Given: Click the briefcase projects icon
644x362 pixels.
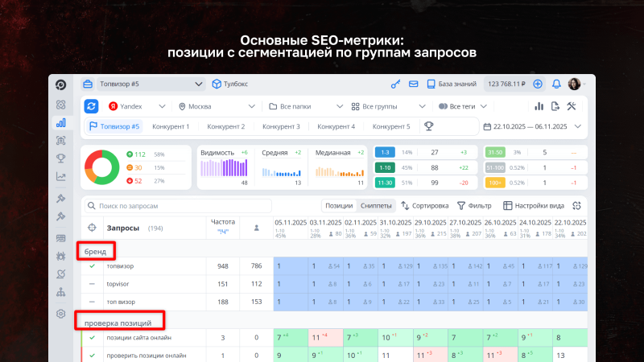Looking at the screenshot, I should pyautogui.click(x=88, y=84).
